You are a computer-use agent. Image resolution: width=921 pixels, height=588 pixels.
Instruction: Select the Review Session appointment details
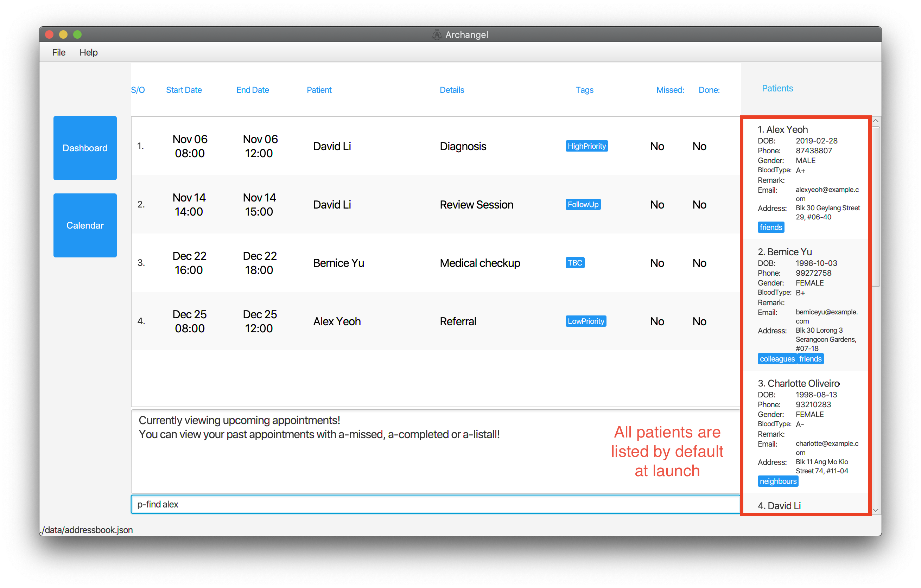coord(476,205)
